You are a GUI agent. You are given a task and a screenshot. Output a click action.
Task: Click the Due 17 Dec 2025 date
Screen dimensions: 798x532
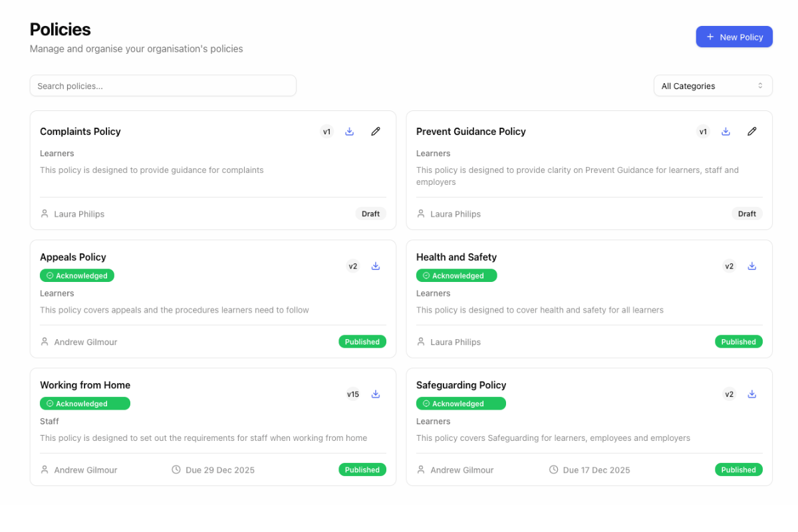click(x=590, y=470)
